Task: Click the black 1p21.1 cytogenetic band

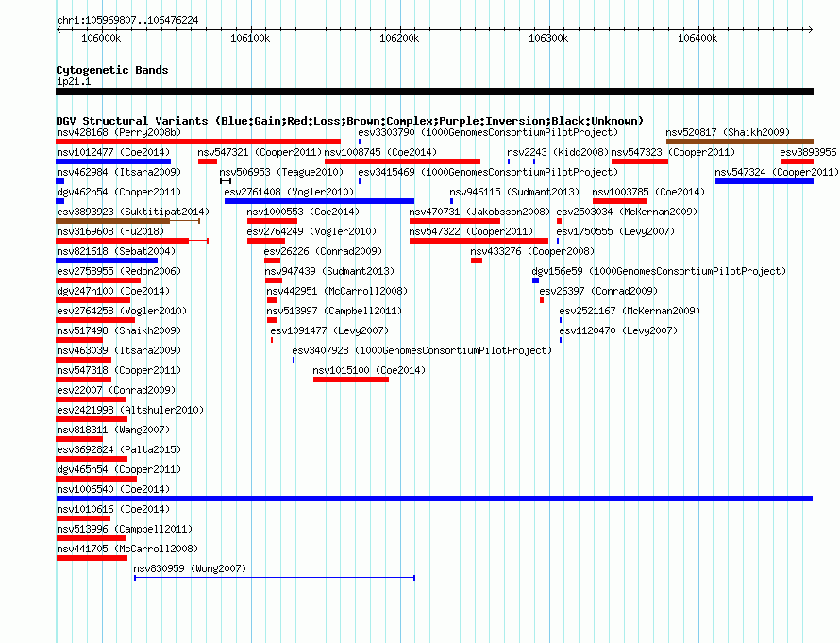Action: point(434,92)
